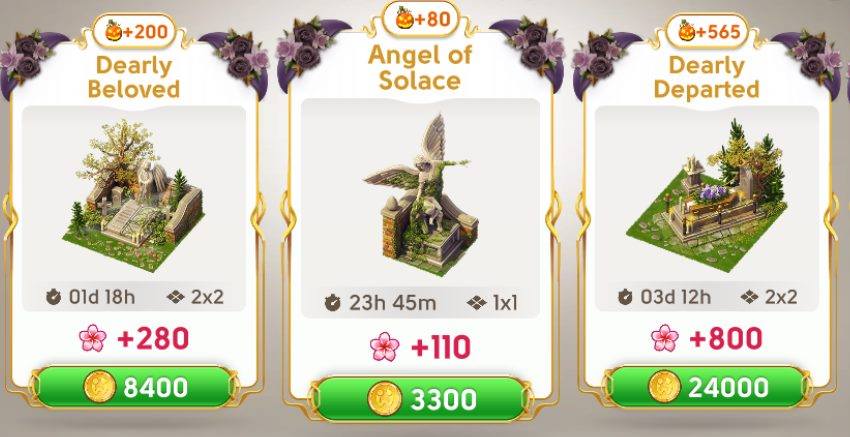The height and width of the screenshot is (437, 850).
Task: Click the pumpkin icon beside +565
Action: [x=687, y=32]
